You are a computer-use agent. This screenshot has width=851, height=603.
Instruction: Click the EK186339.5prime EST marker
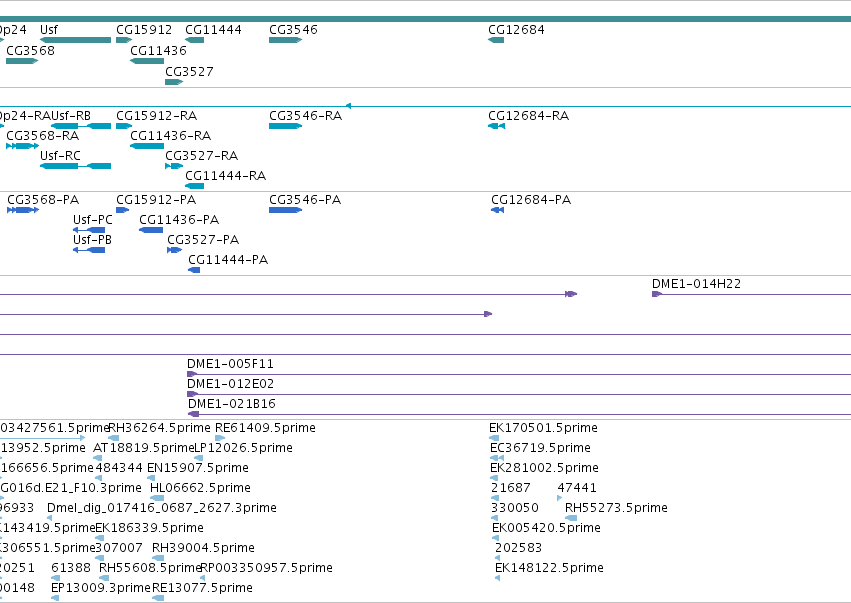pos(99,538)
